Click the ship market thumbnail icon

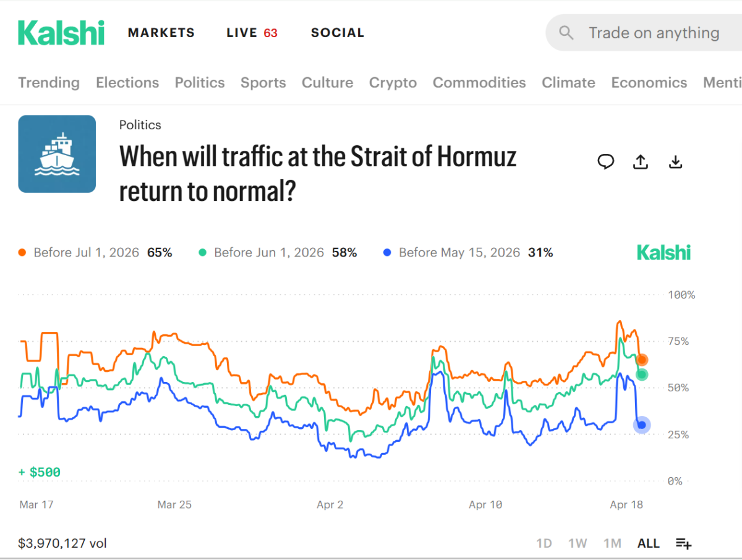click(57, 154)
